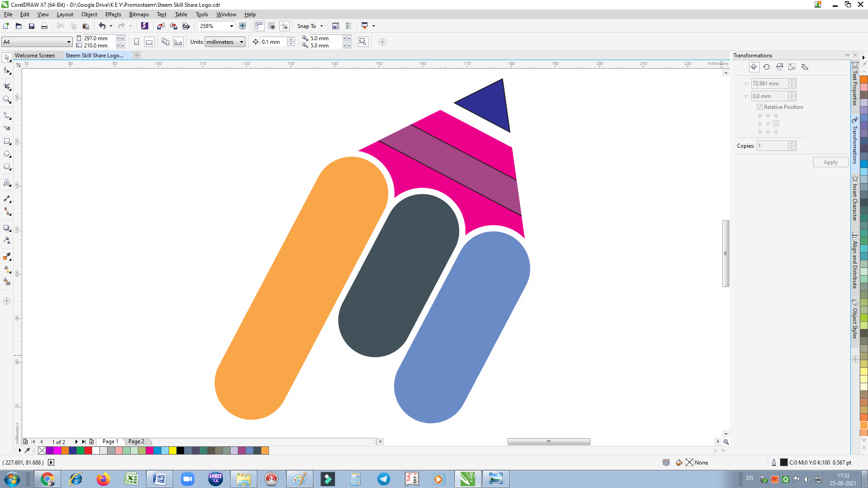Pick the yellow swatch in bottom palette
868x488 pixels.
click(173, 450)
